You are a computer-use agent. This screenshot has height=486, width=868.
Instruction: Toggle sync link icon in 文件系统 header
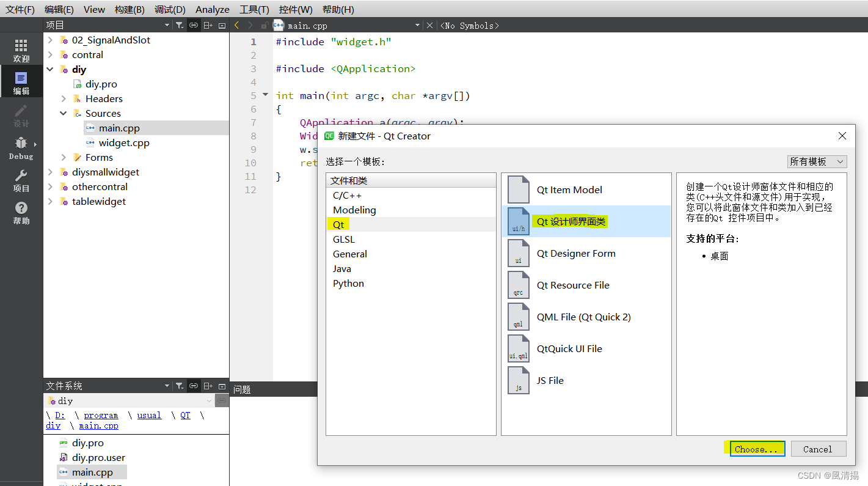coord(194,386)
